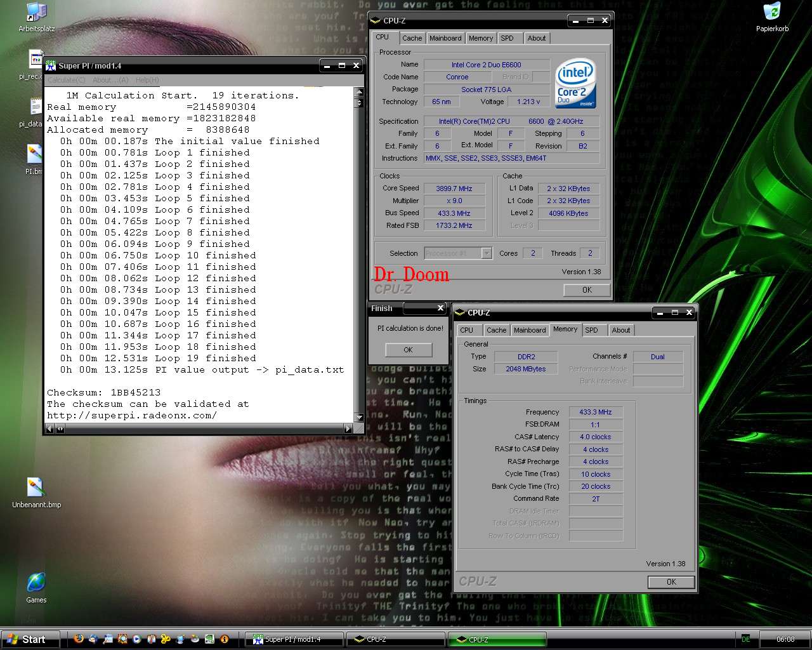Switch to the first CPU-Z taskbar button

point(395,639)
